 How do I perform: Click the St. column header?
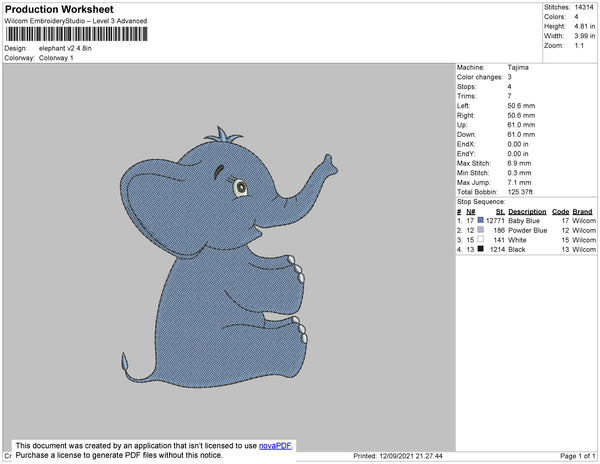(x=501, y=212)
